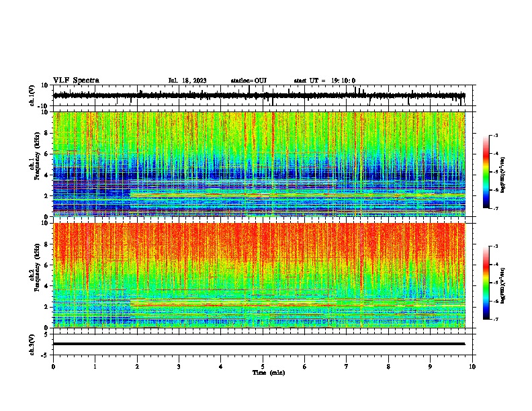Click the "ch.1(V)" y-axis label
The width and height of the screenshot is (532, 411).
click(x=32, y=96)
